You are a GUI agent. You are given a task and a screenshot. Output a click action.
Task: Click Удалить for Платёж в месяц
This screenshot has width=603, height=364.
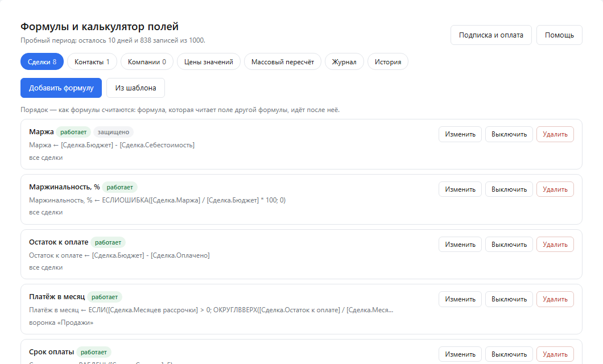click(555, 299)
